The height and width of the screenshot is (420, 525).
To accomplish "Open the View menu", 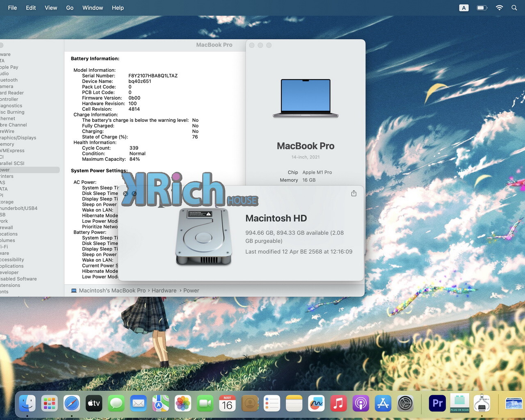I will tap(51, 8).
